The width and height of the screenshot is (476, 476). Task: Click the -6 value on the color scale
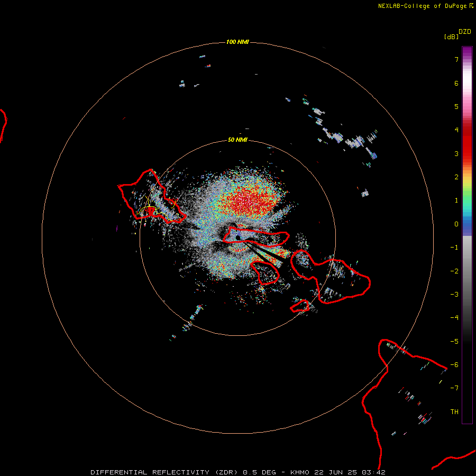[x=454, y=365]
